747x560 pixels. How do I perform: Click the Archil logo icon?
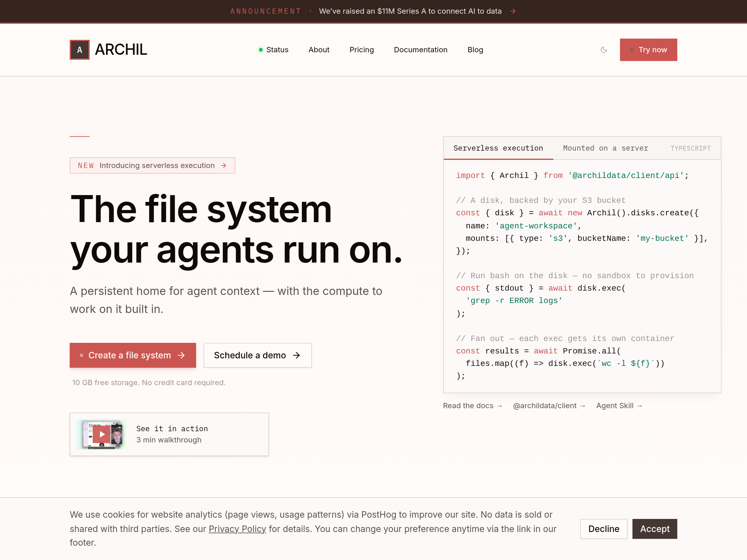tap(79, 50)
